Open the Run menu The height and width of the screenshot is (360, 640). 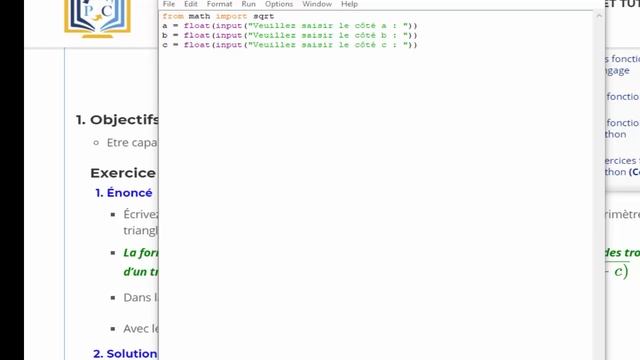tap(248, 4)
